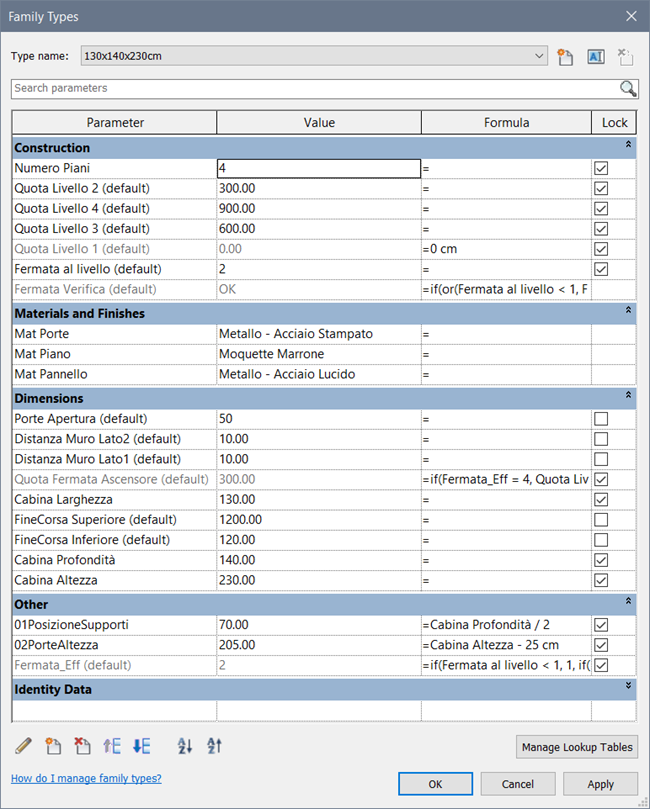Image resolution: width=650 pixels, height=809 pixels.
Task: Collapse the Construction group
Action: tap(628, 144)
